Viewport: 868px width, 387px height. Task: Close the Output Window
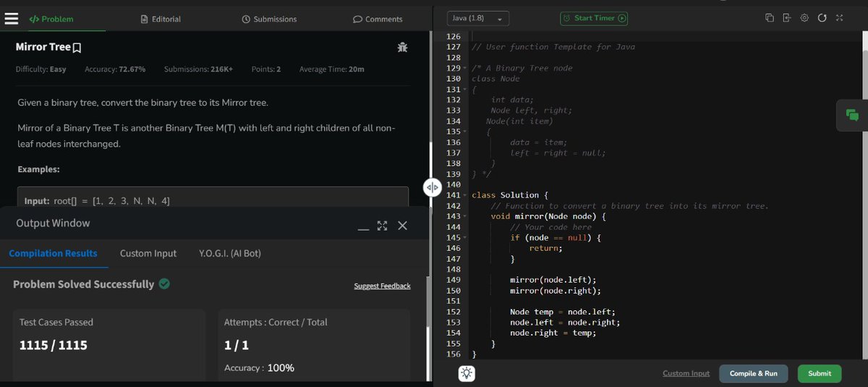[x=403, y=226]
